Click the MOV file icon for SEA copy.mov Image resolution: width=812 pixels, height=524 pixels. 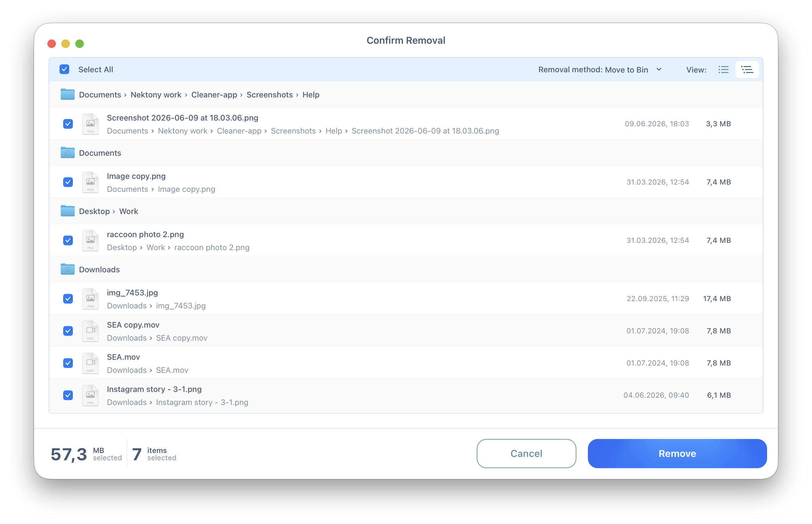tap(90, 331)
